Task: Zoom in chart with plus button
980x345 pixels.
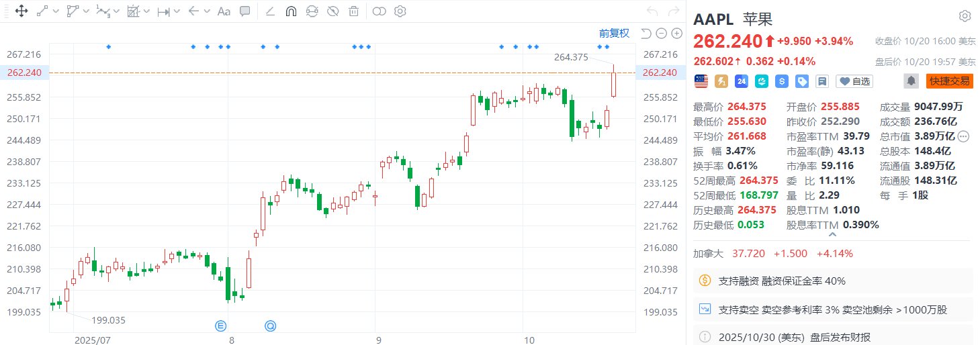Action: [676, 34]
